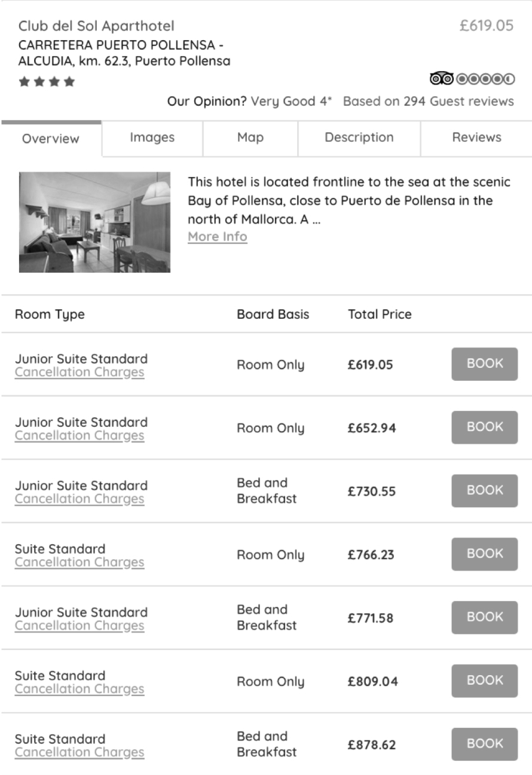The height and width of the screenshot is (775, 532).
Task: View Cancellation Charges for the £619.05 room
Action: tap(80, 373)
